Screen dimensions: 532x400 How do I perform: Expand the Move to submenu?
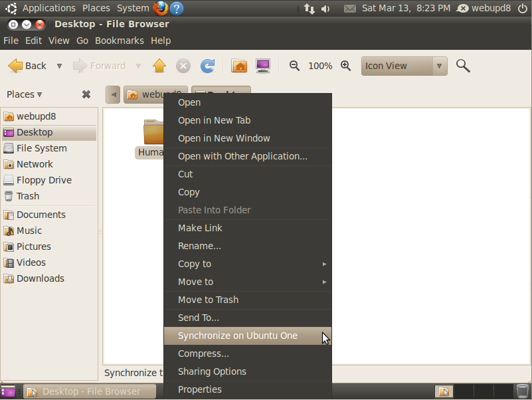[x=248, y=282]
